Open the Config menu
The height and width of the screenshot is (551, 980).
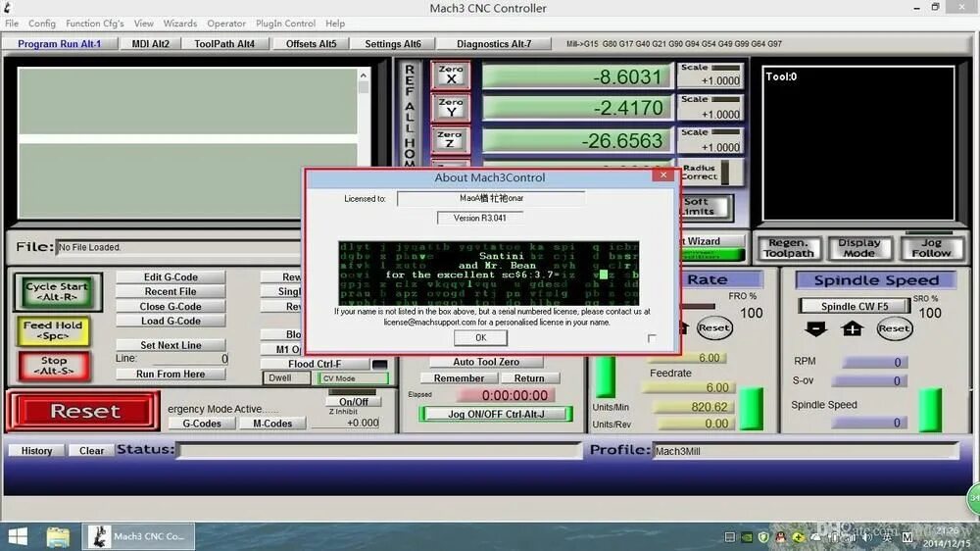pos(42,24)
